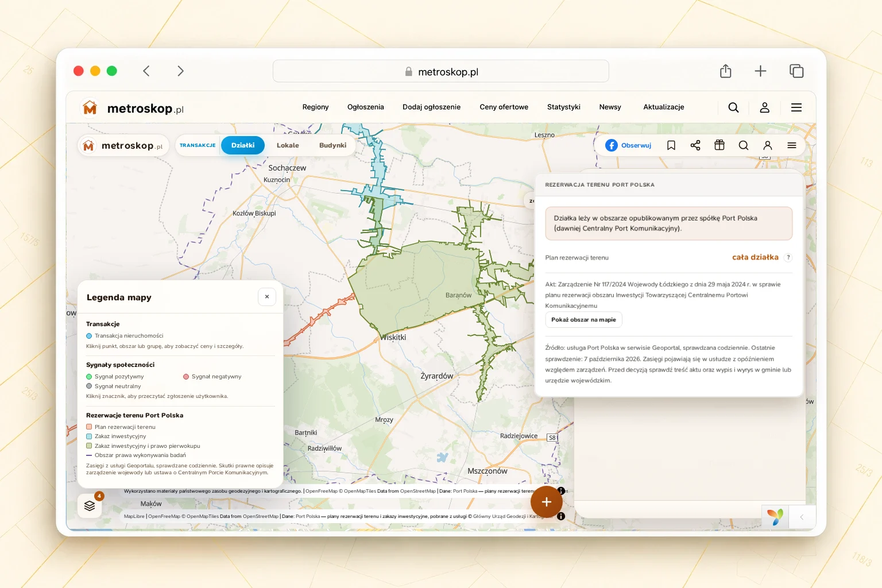Image resolution: width=882 pixels, height=588 pixels.
Task: Click the share icon in the map toolbar
Action: click(x=695, y=145)
